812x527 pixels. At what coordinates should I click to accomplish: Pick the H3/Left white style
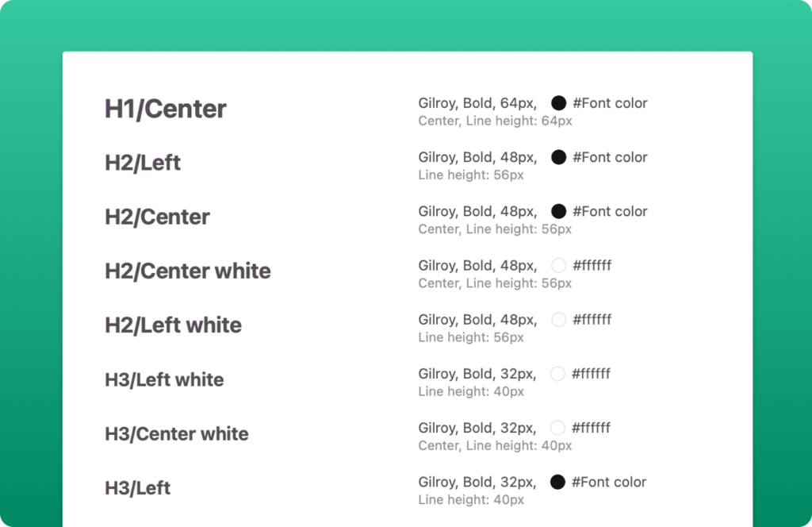pos(164,380)
